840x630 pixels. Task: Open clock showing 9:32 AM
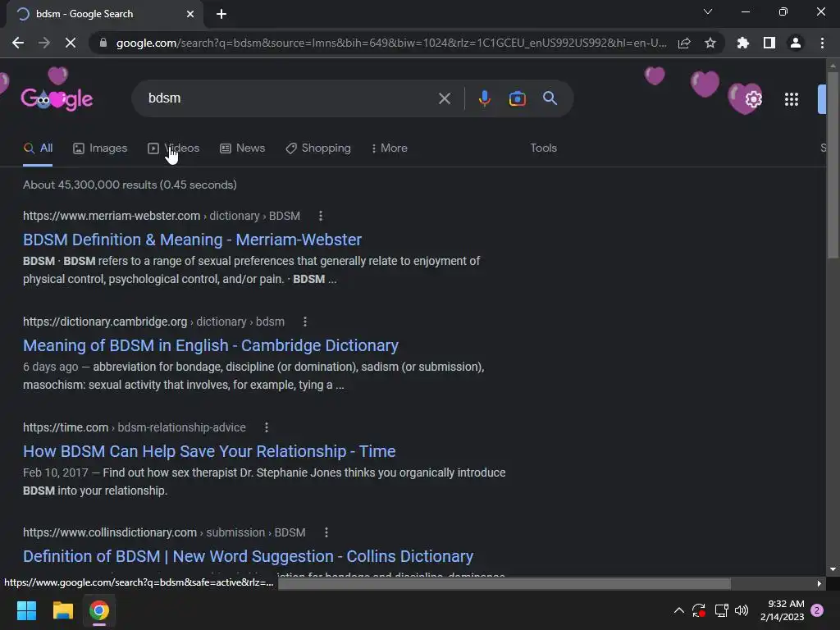(782, 610)
